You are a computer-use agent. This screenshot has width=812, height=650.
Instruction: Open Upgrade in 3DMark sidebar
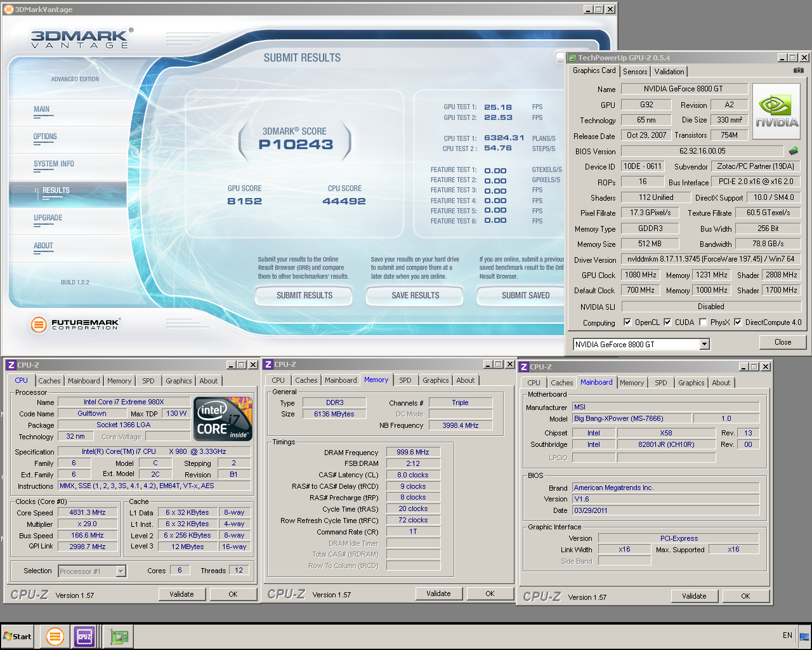coord(48,218)
